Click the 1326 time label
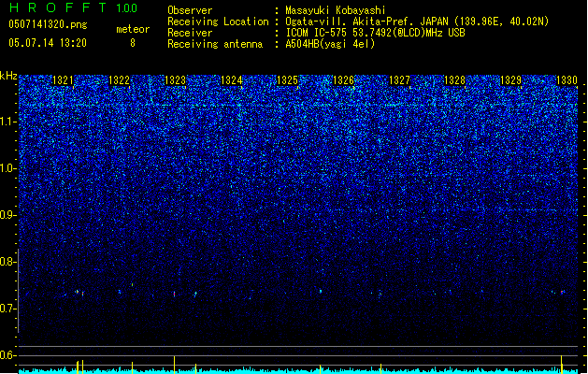The height and width of the screenshot is (374, 588). (343, 80)
